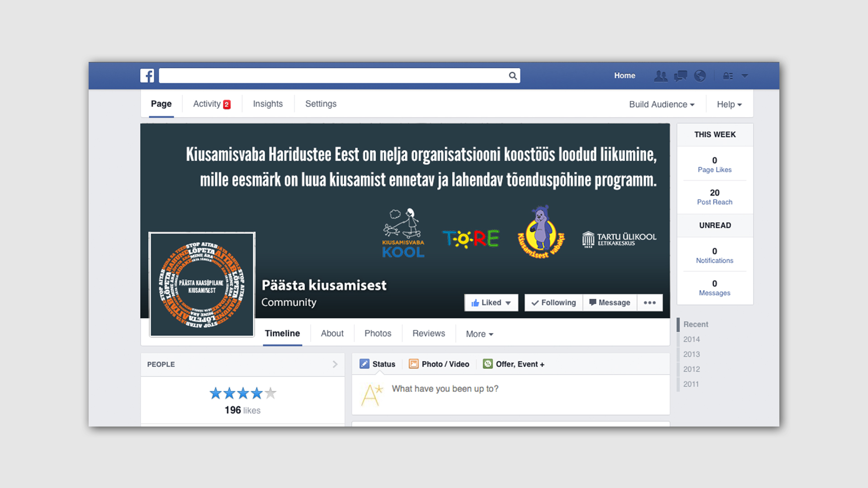Toggle the Following button
868x488 pixels.
click(554, 303)
